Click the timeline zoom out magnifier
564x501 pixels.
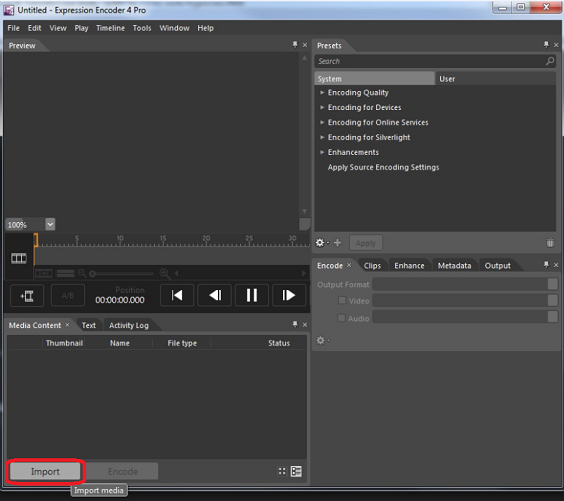82,273
